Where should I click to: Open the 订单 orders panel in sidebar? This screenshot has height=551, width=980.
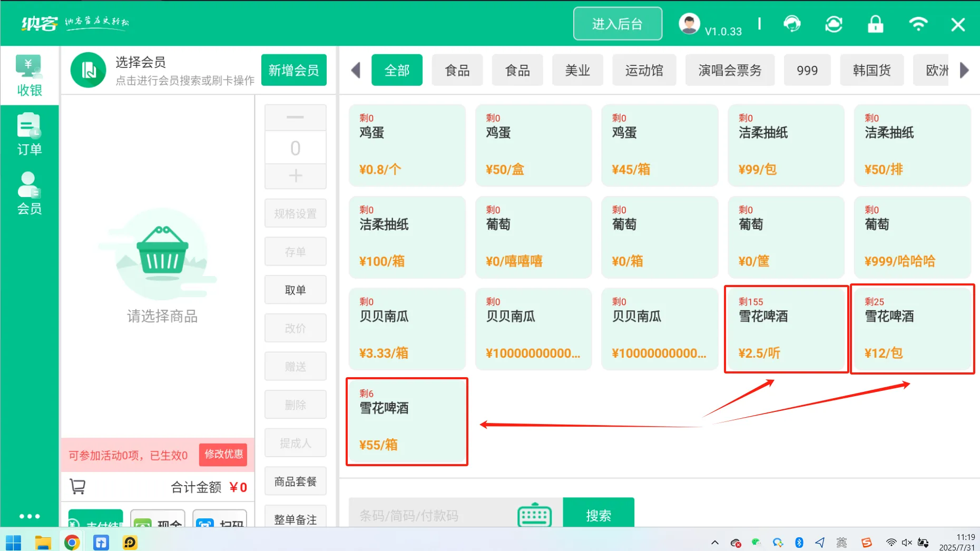coord(29,134)
